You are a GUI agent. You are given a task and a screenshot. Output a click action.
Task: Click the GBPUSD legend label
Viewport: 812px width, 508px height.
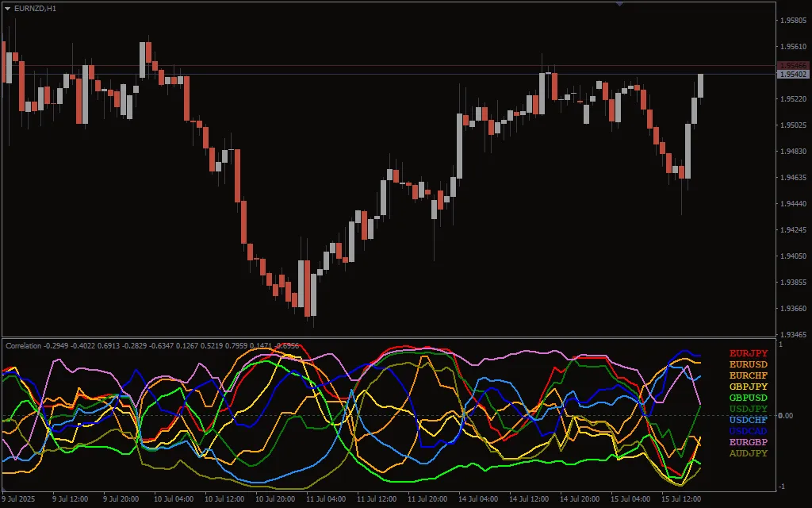[x=748, y=398]
